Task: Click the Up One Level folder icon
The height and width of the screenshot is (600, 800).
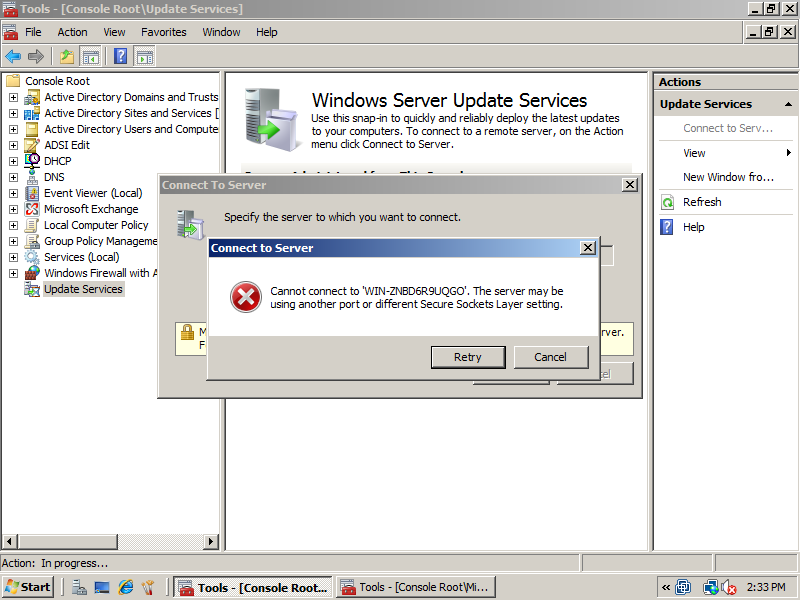Action: tap(67, 56)
